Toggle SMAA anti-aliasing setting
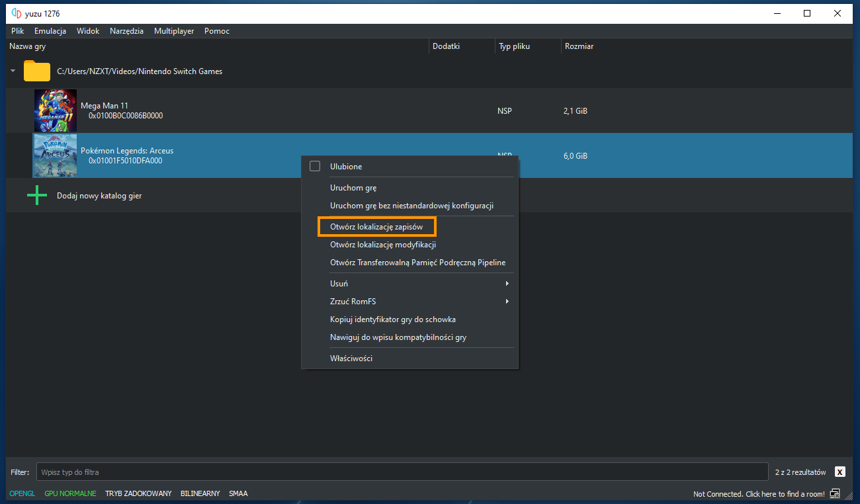Screen dimensions: 860x504 pyautogui.click(x=238, y=493)
